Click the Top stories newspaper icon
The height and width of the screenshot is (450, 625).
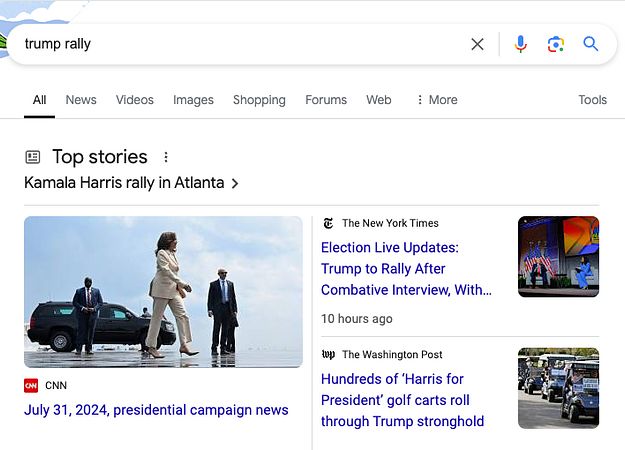(33, 157)
